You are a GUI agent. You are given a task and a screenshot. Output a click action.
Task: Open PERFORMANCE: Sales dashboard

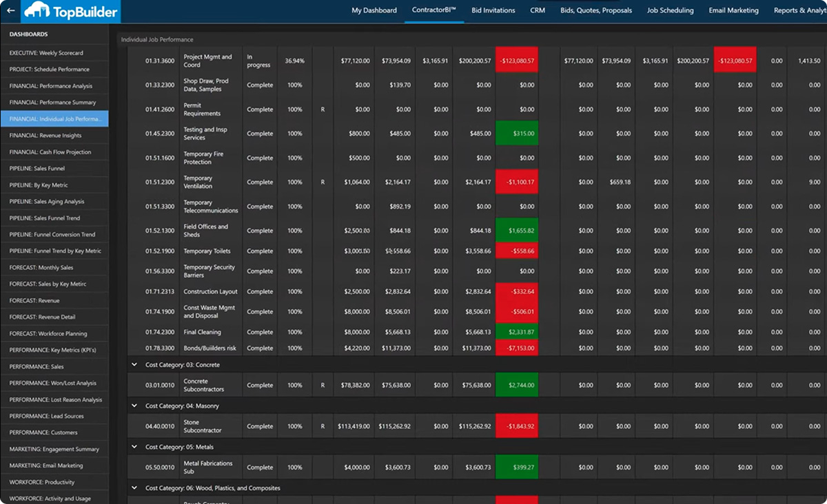pyautogui.click(x=54, y=367)
